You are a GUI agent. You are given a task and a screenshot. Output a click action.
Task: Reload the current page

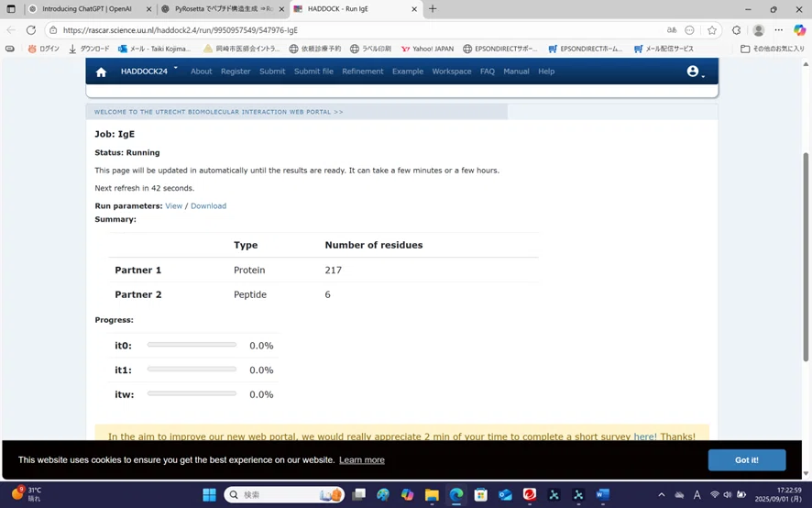(x=31, y=30)
